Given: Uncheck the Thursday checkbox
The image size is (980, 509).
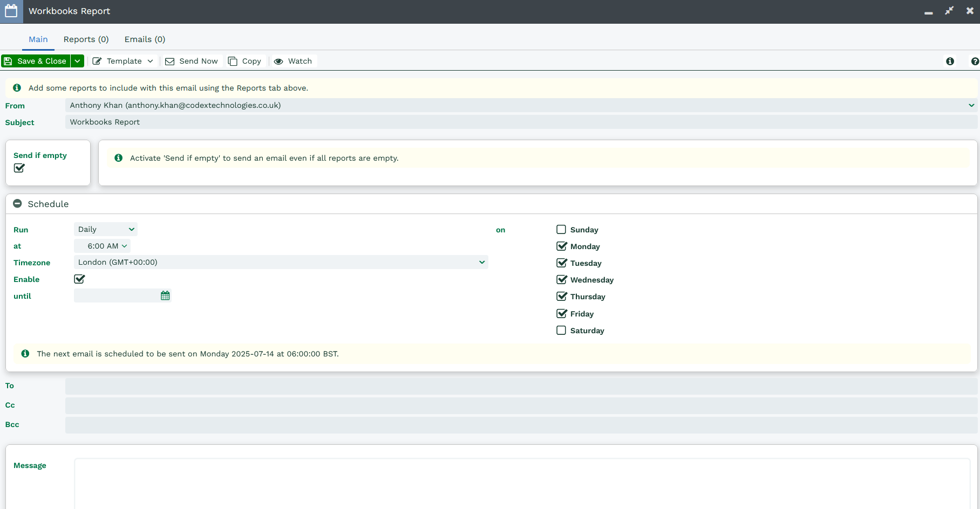Looking at the screenshot, I should [562, 296].
